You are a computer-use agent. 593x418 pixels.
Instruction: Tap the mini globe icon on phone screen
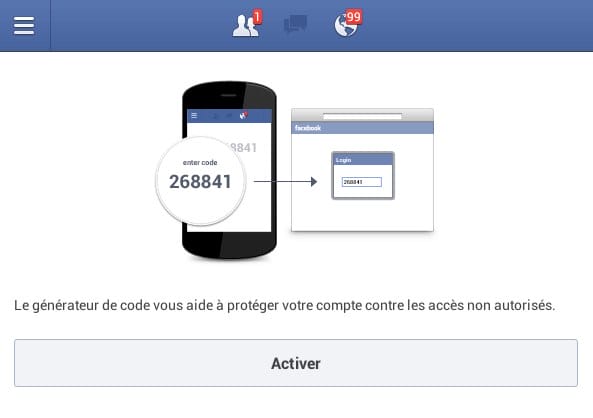point(243,115)
